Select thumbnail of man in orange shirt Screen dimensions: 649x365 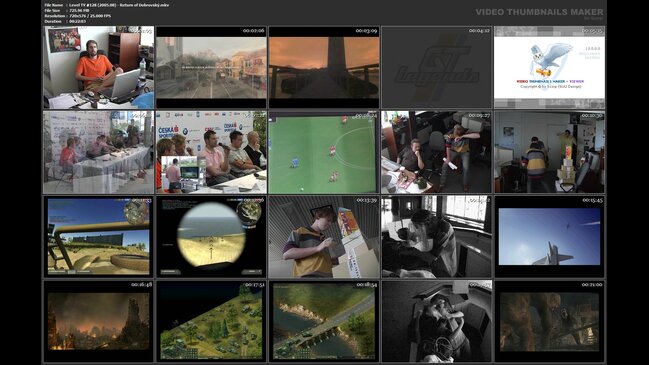pos(99,67)
